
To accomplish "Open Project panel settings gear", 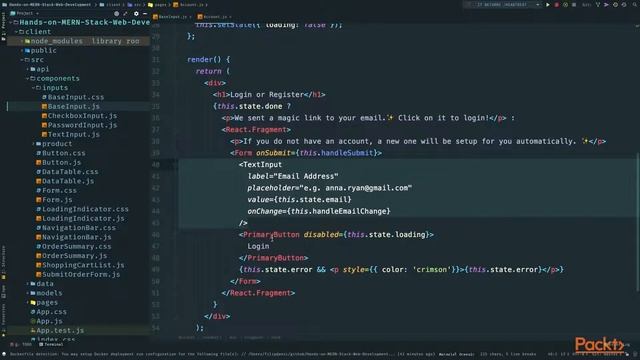I will [x=136, y=13].
